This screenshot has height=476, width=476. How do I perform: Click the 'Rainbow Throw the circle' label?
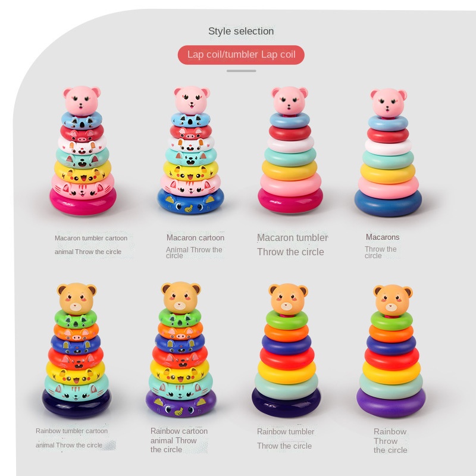pos(390,440)
